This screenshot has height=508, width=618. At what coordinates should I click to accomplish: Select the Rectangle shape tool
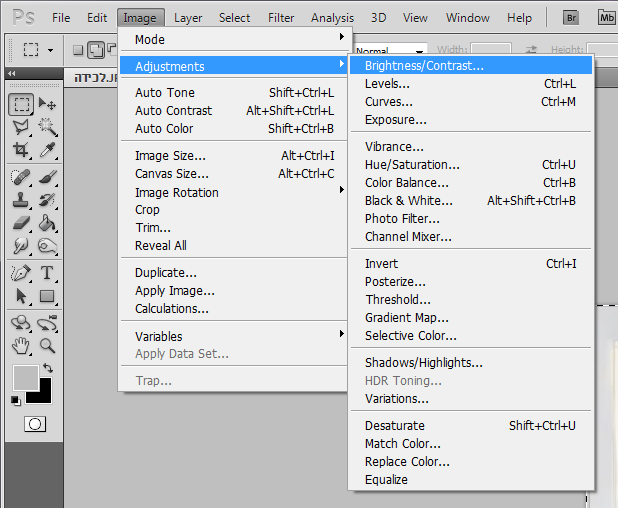point(47,296)
